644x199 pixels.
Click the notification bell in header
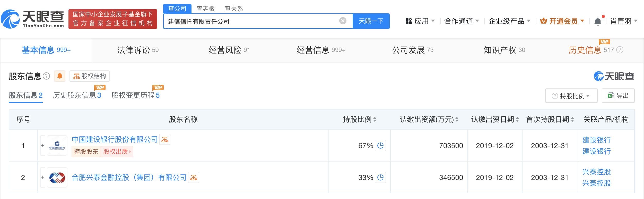[x=598, y=21]
